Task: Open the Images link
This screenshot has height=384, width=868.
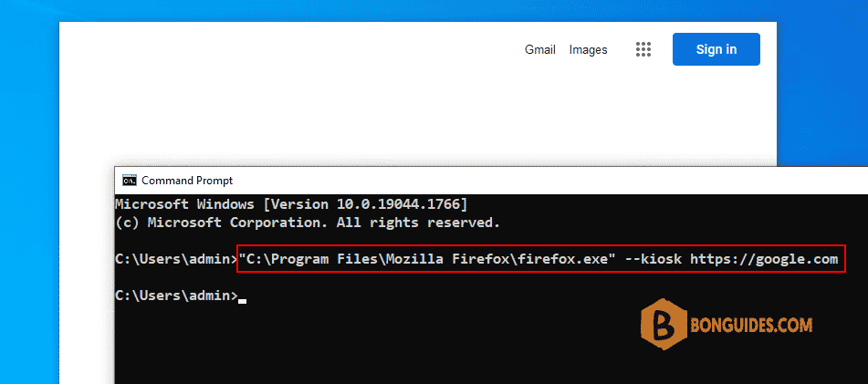Action: [588, 50]
